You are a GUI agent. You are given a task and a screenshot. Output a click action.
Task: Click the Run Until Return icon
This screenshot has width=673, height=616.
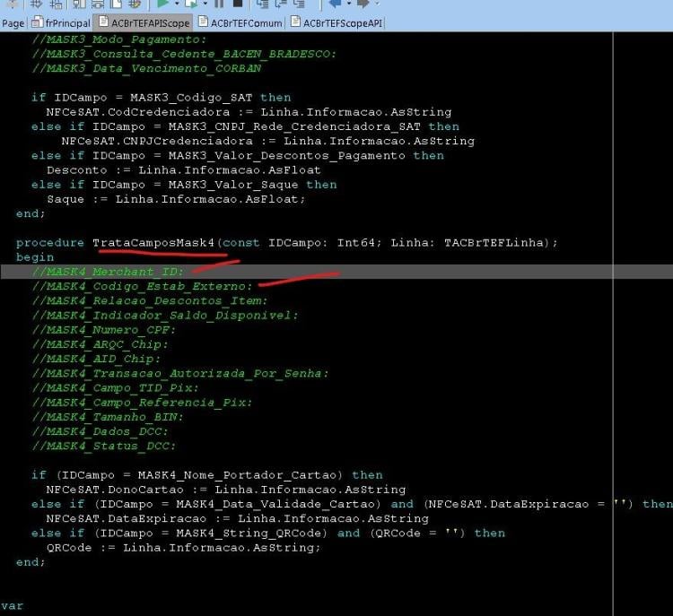[x=299, y=4]
